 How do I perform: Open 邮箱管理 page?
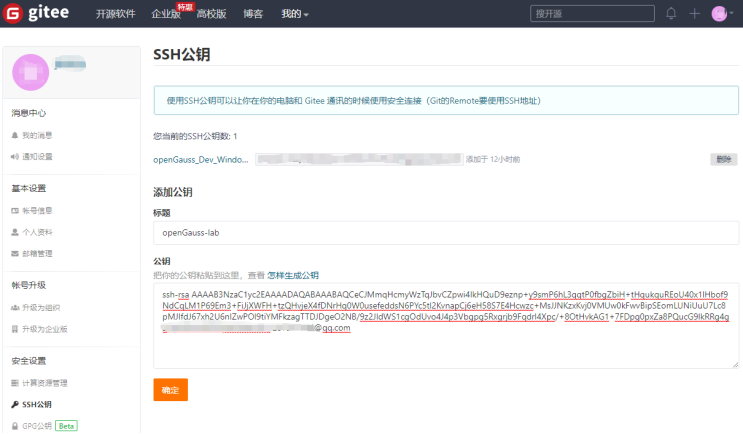tap(37, 253)
